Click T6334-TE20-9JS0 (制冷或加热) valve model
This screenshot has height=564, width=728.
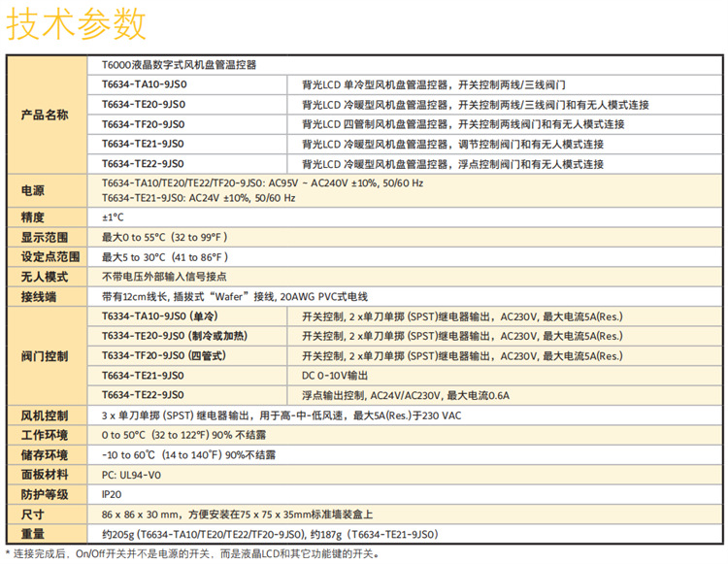point(175,336)
